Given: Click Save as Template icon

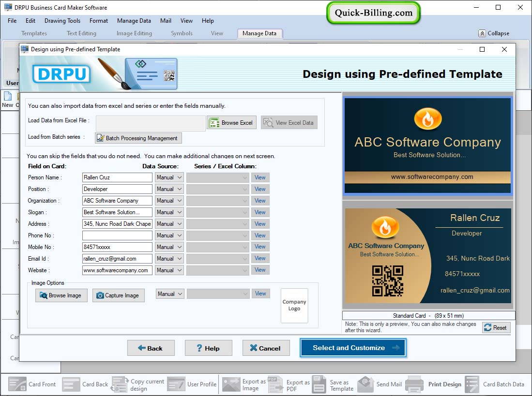Looking at the screenshot, I should point(319,384).
